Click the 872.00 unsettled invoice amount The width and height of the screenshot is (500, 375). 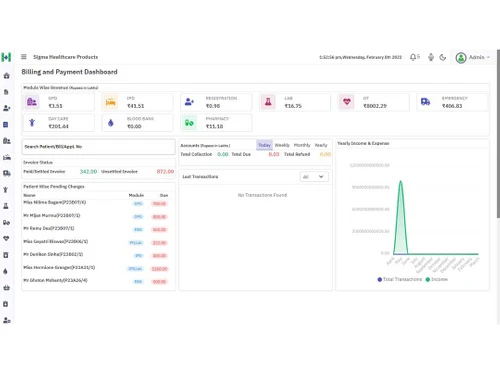165,171
